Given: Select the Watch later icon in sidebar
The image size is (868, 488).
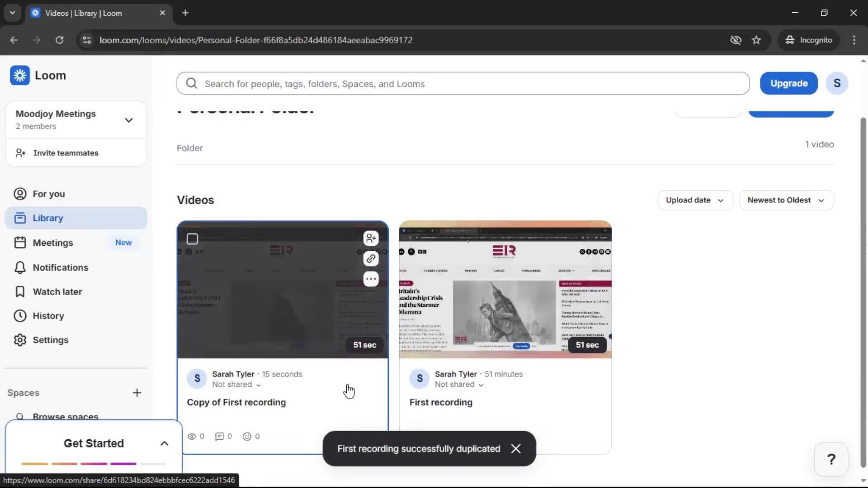Looking at the screenshot, I should click(x=20, y=291).
